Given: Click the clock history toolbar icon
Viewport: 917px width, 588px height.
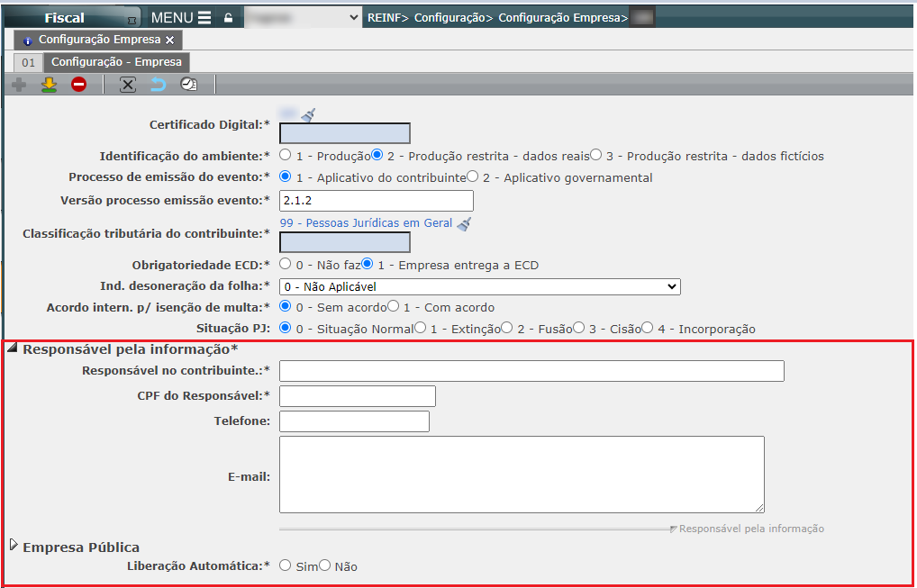Looking at the screenshot, I should pyautogui.click(x=188, y=85).
